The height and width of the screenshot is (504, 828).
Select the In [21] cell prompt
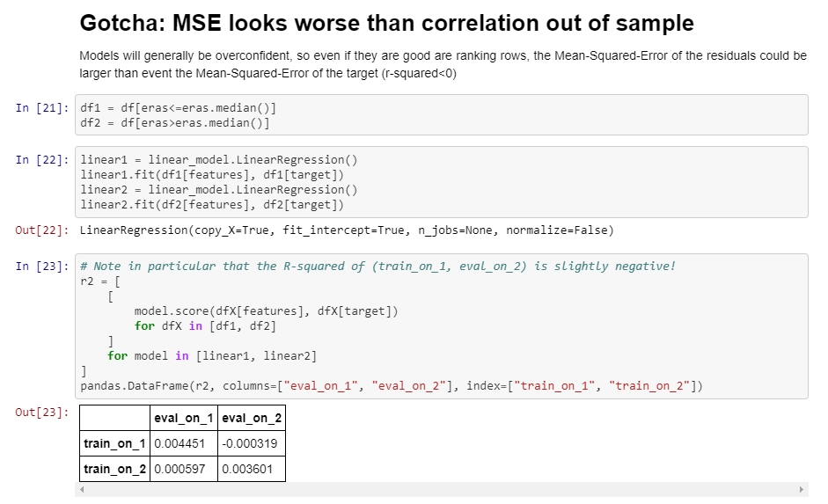coord(42,108)
